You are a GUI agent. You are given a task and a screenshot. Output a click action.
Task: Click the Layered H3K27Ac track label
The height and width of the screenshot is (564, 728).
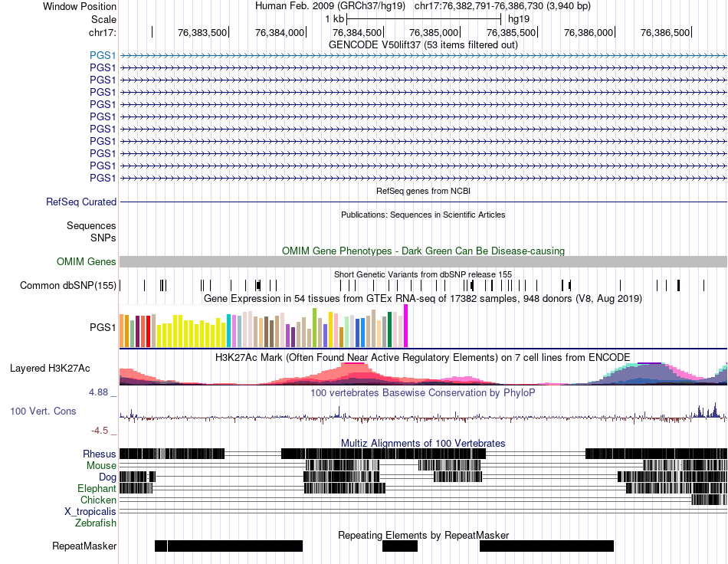(50, 369)
